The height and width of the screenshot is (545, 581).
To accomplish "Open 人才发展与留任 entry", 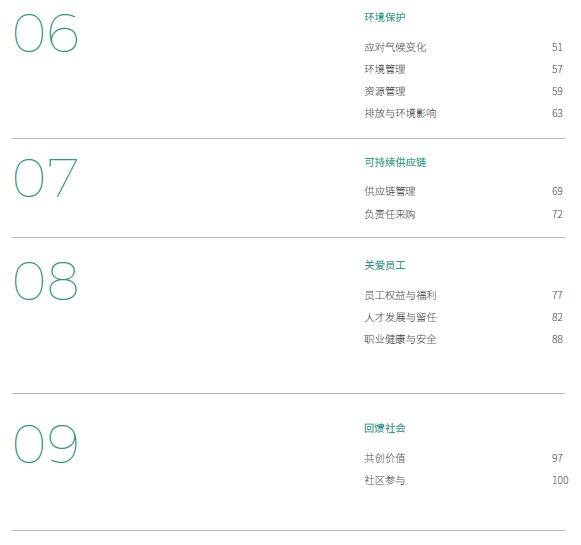I will 400,317.
